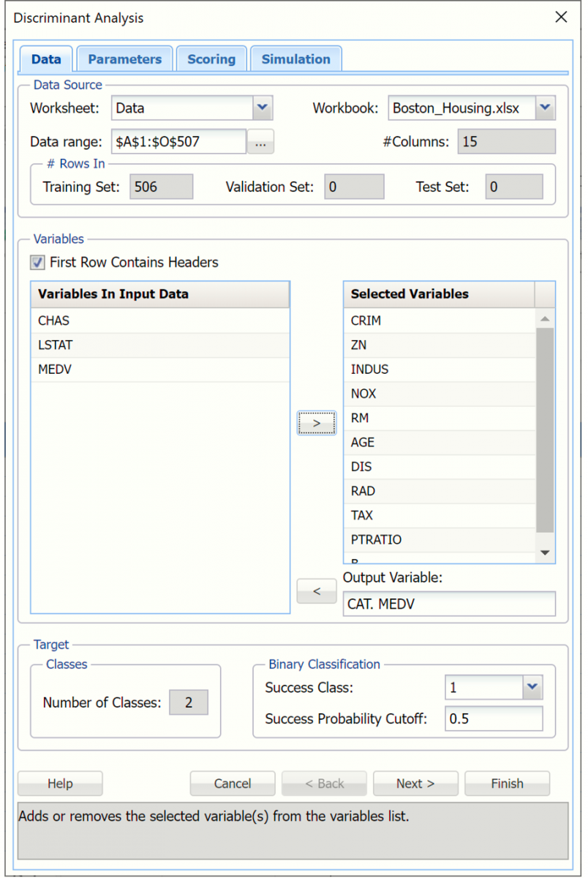Image resolution: width=588 pixels, height=878 pixels.
Task: Switch to the Parameters tab
Action: click(x=124, y=59)
